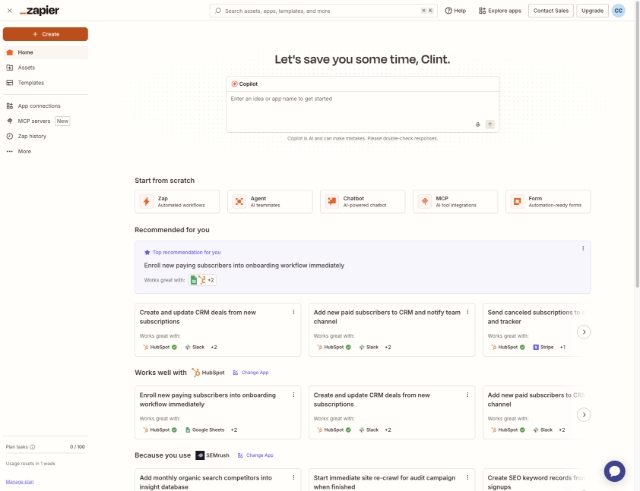Open Zap history
This screenshot has height=491, width=640.
(x=45, y=136)
